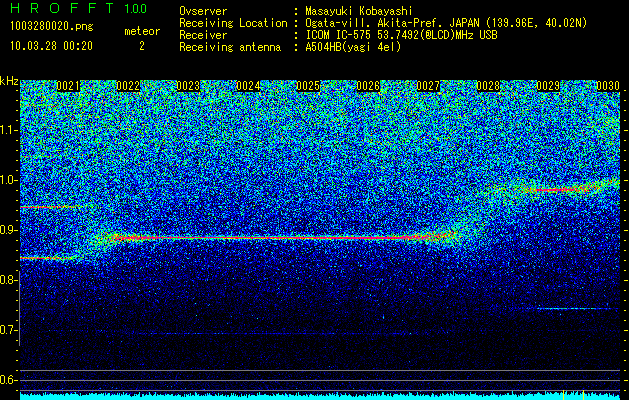Click the kHz axis unit label

[x=9, y=81]
